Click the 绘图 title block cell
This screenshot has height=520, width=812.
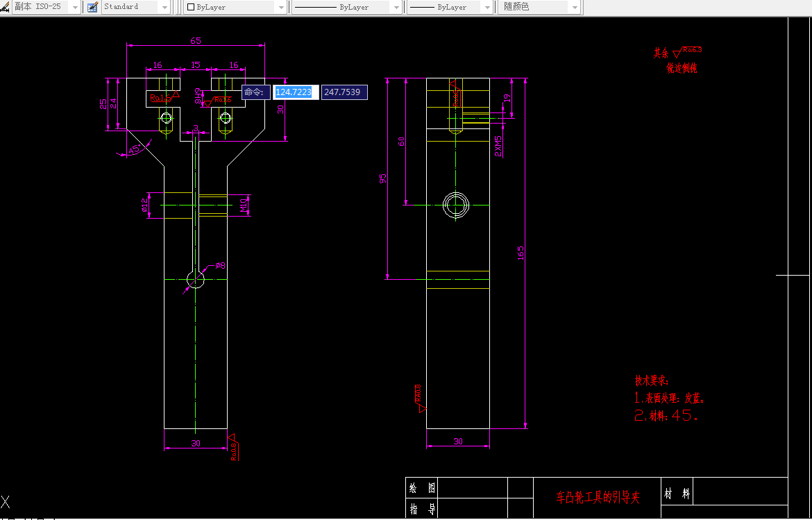pyautogui.click(x=421, y=488)
